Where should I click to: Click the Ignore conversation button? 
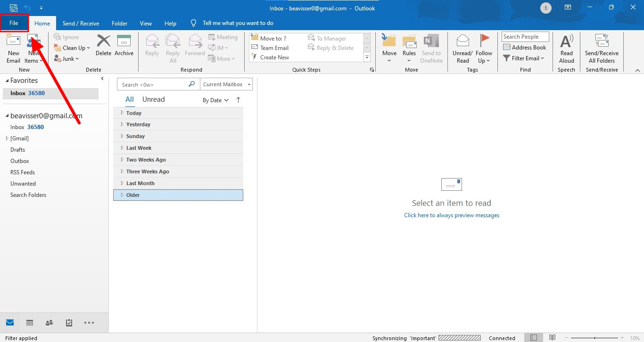(x=66, y=37)
